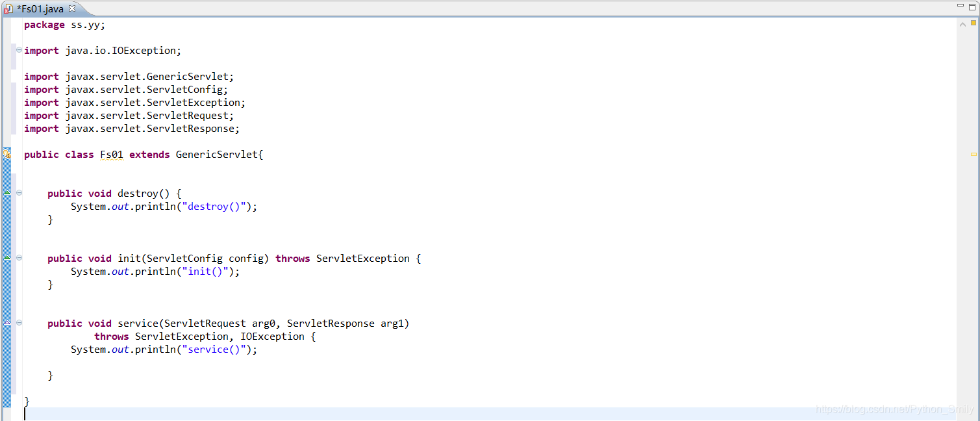Click the 'destroy' method name in its declaration
Image resolution: width=980 pixels, height=421 pixels.
click(138, 194)
